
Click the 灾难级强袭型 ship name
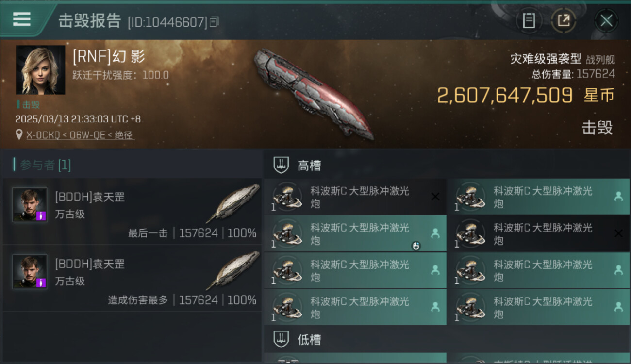pyautogui.click(x=546, y=59)
